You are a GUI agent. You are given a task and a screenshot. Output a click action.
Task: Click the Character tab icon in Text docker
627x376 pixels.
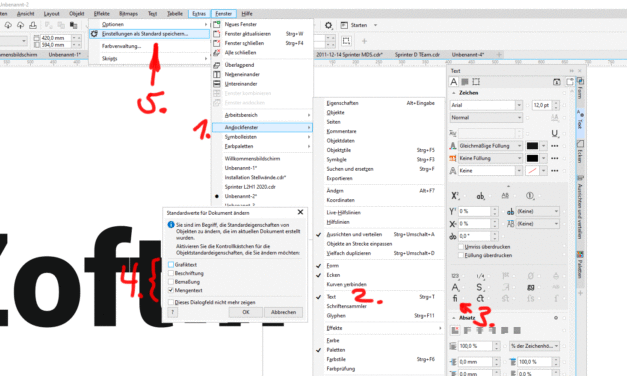click(x=454, y=82)
